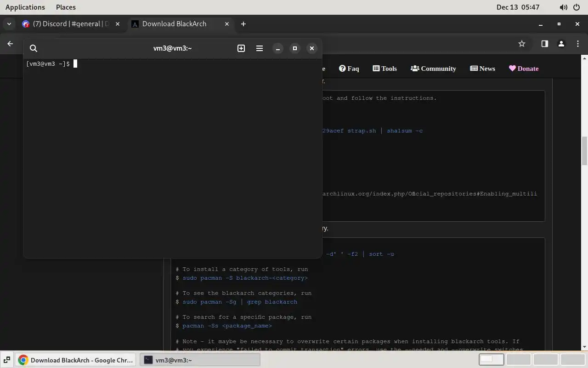The width and height of the screenshot is (588, 368).
Task: Switch to Chrome in the taskbar
Action: pos(76,360)
